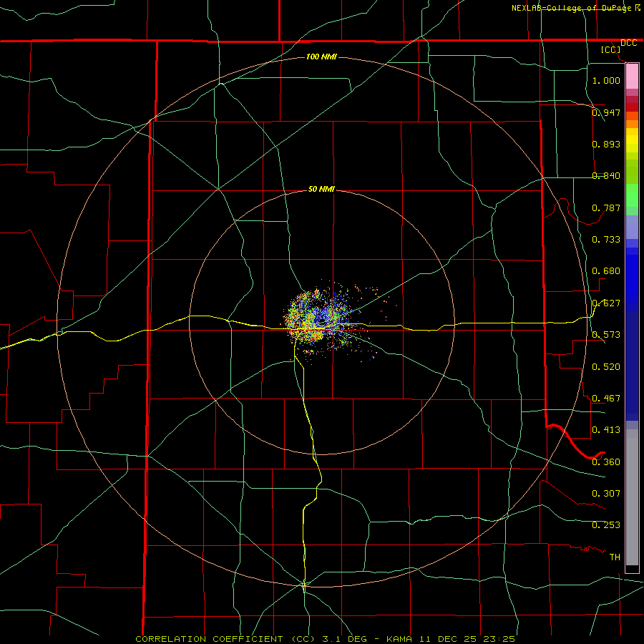Image resolution: width=644 pixels, height=644 pixels.
Task: Click the [CC] legend heading
Action: pos(611,49)
